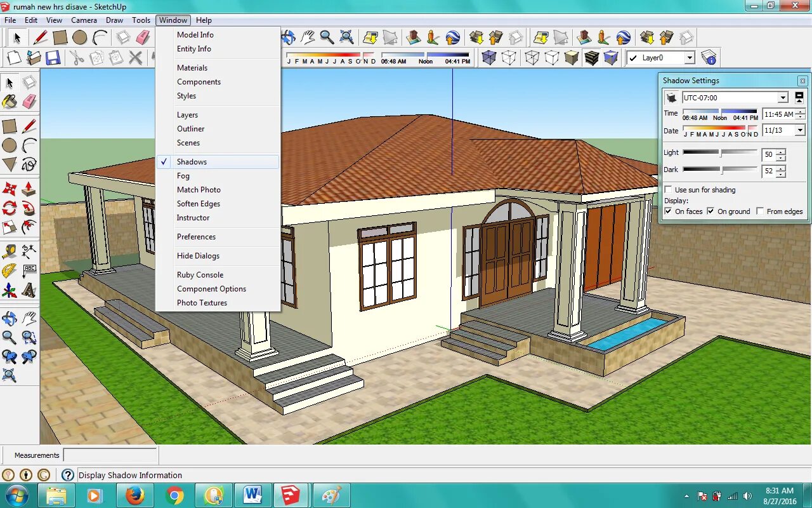
Task: Activate the Protractor tool
Action: 10,271
